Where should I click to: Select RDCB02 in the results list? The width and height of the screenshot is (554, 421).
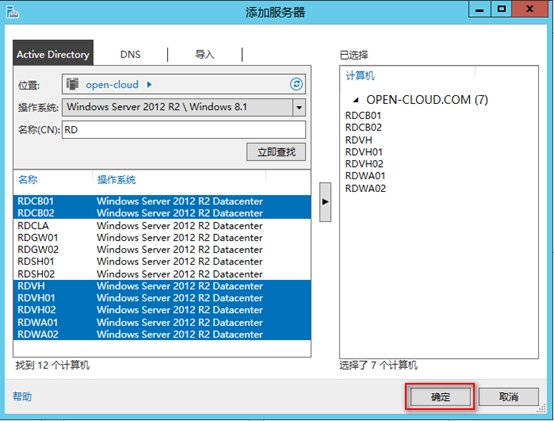(162, 213)
